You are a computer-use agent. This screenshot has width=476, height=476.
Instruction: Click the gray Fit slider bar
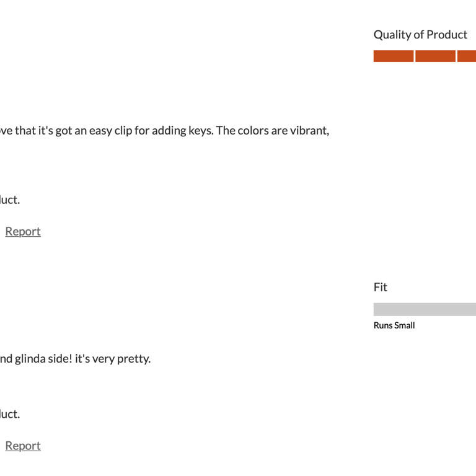(x=425, y=309)
